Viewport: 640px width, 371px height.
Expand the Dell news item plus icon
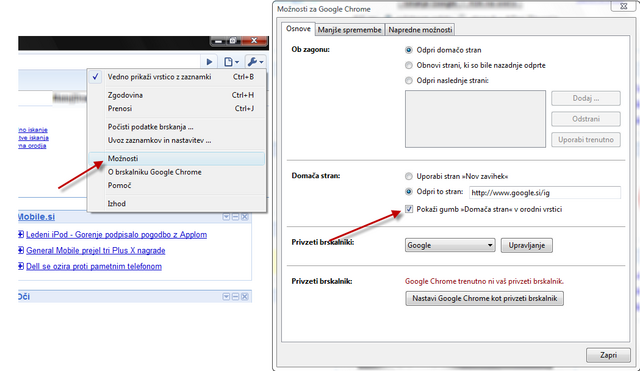(21, 266)
